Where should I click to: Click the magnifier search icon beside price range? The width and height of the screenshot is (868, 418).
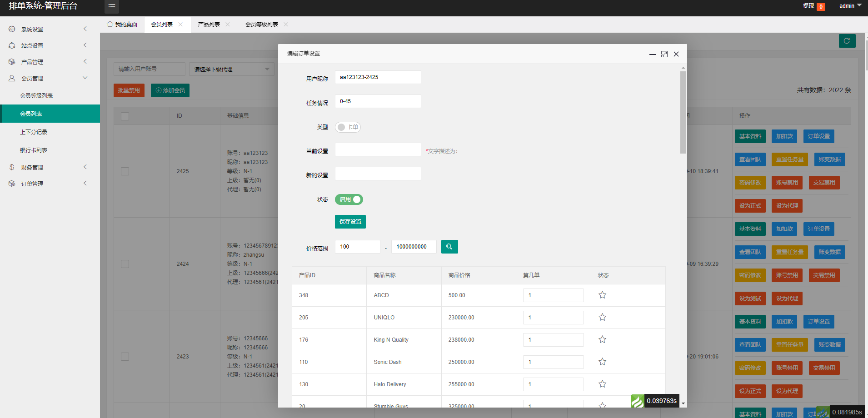(449, 246)
